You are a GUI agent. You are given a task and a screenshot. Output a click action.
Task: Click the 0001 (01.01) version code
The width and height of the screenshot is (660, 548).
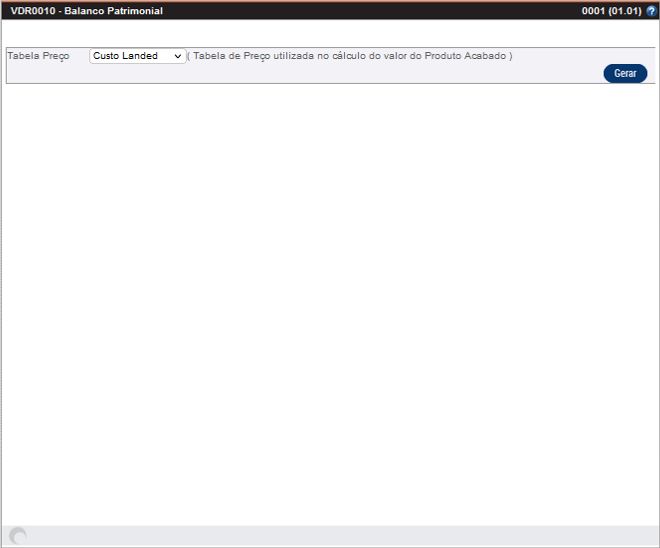point(611,11)
